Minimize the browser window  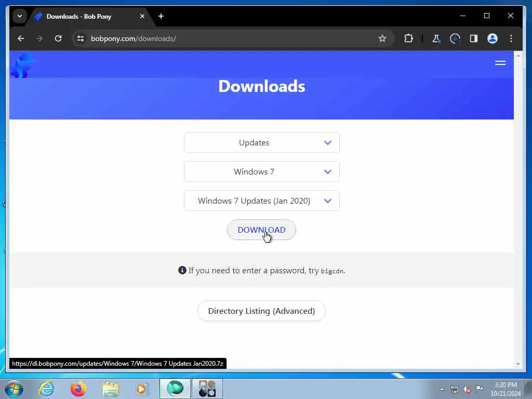[x=463, y=16]
